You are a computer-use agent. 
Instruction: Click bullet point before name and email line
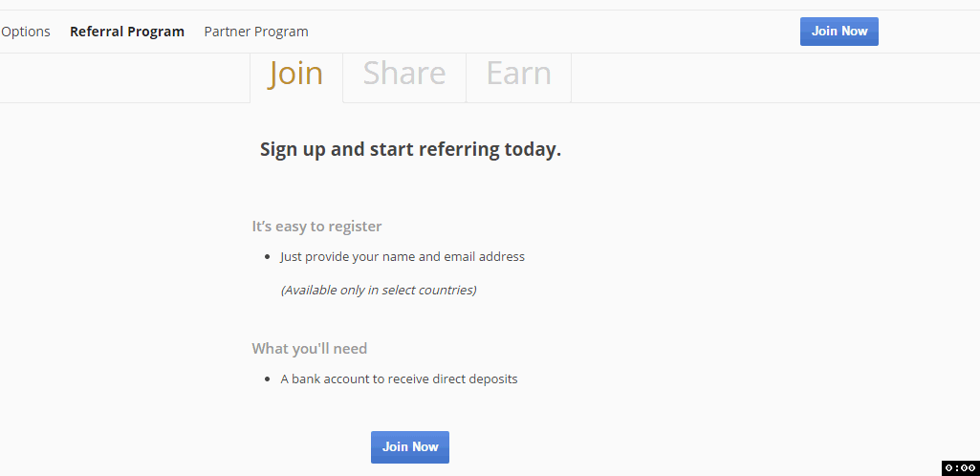tap(268, 257)
